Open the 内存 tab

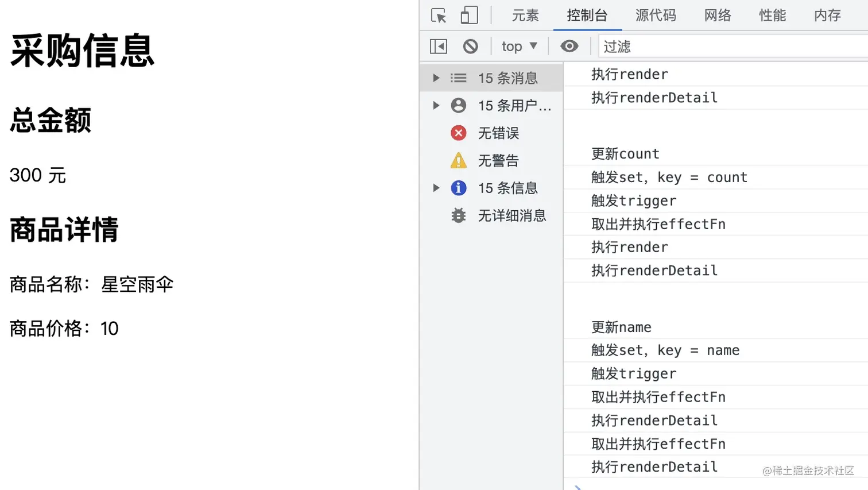(828, 16)
